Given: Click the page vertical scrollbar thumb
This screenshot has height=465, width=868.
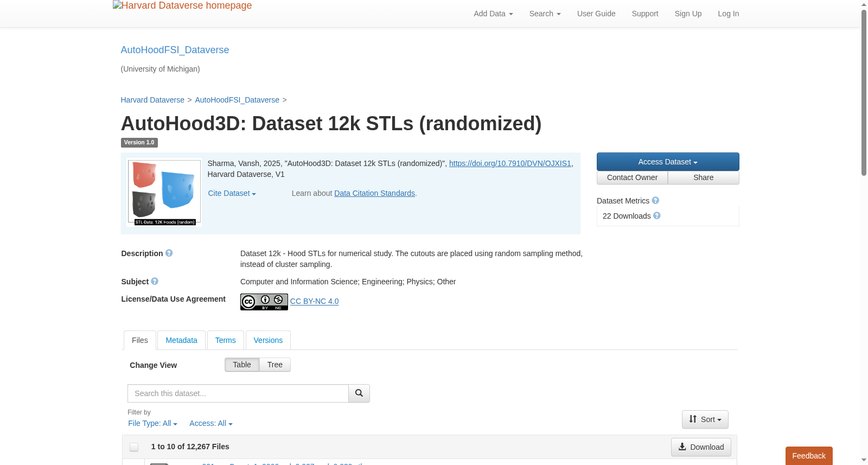Looking at the screenshot, I should [x=864, y=92].
